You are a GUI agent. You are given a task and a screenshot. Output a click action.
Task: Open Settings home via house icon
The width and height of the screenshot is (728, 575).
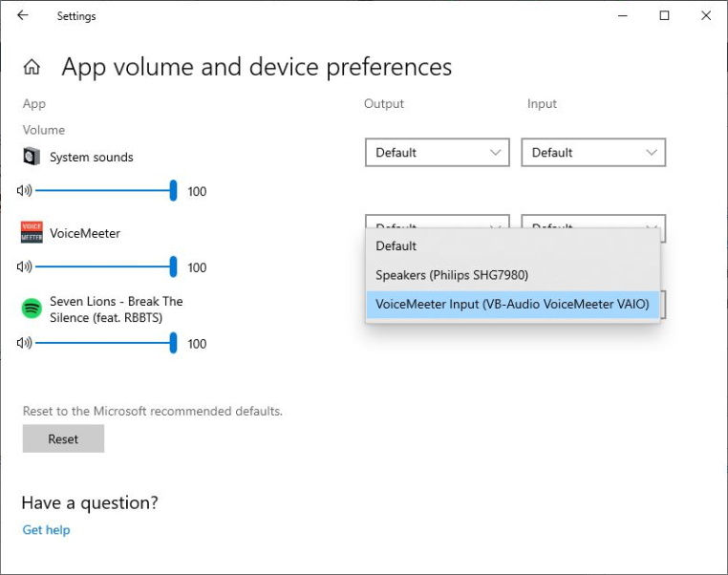pyautogui.click(x=32, y=67)
